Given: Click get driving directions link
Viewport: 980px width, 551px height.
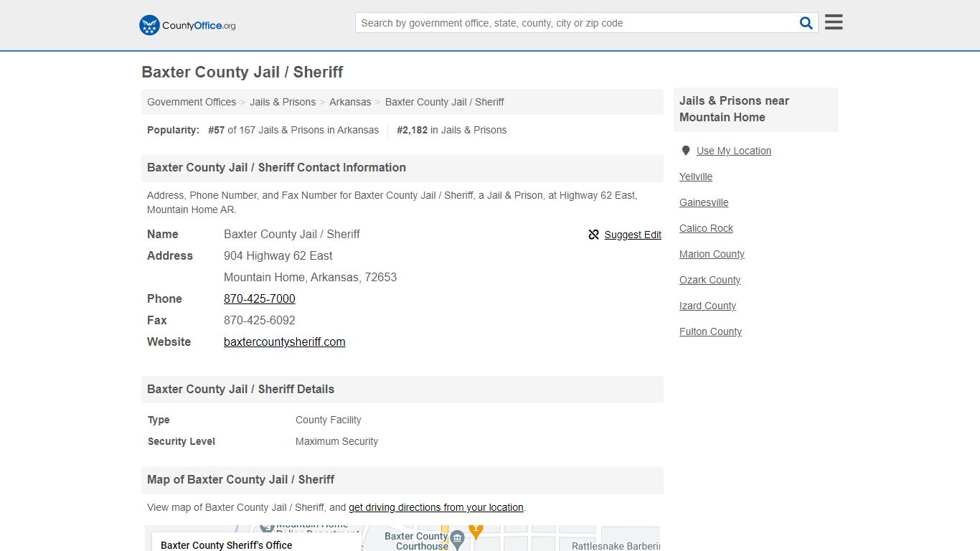Looking at the screenshot, I should [436, 507].
